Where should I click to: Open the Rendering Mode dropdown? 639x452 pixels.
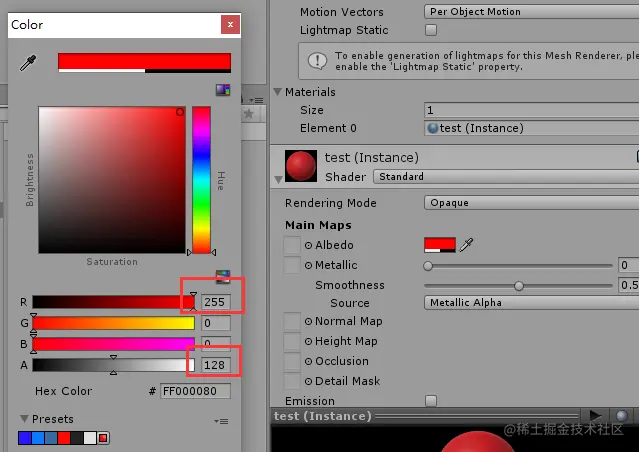click(531, 203)
